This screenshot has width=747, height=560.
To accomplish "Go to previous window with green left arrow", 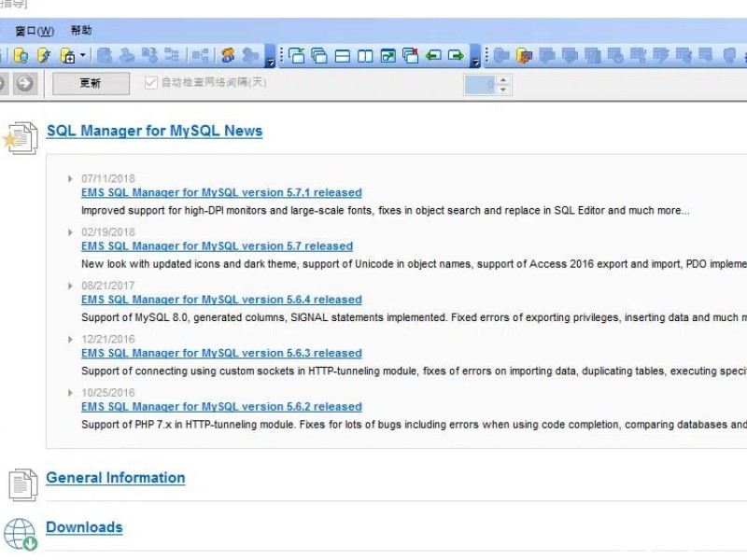I will tap(433, 56).
